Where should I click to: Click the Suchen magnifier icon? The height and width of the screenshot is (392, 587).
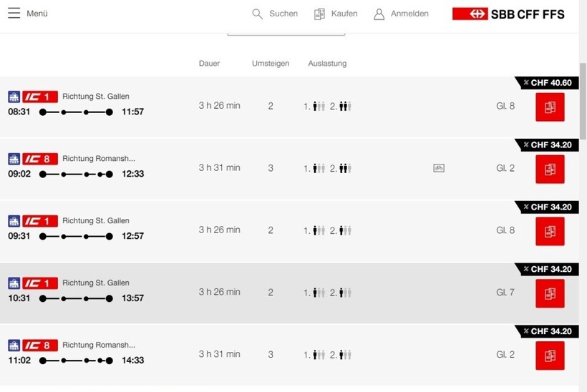click(x=258, y=14)
